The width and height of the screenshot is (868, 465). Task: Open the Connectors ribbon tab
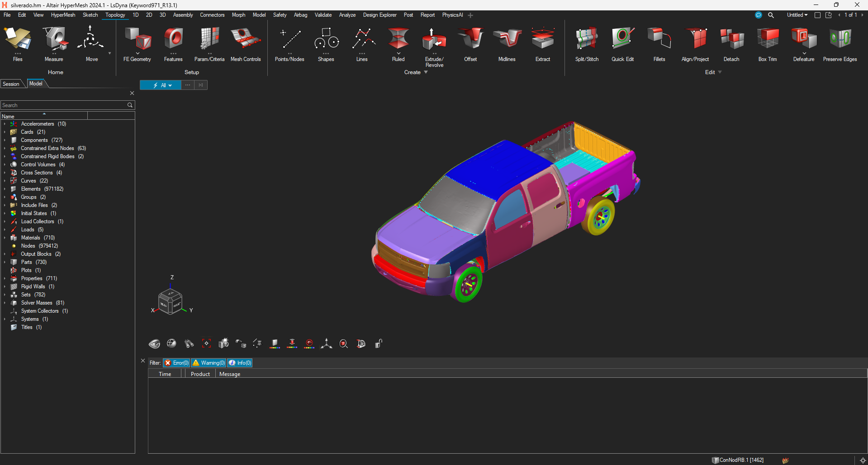212,15
